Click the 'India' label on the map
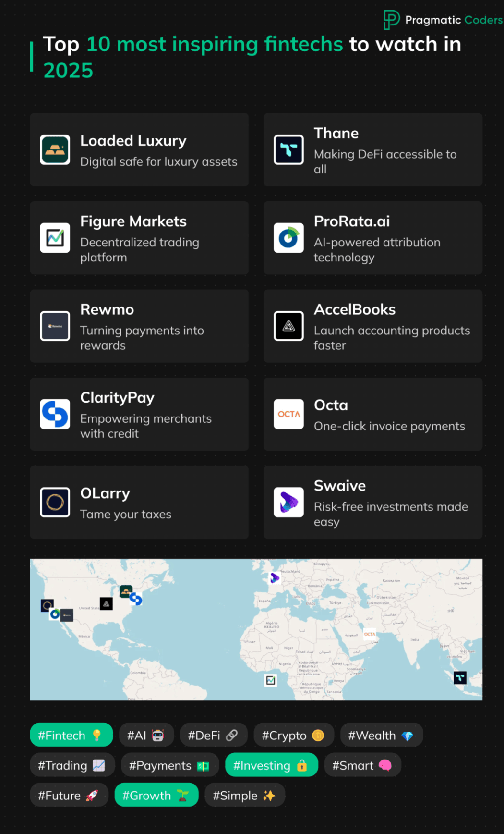Image resolution: width=504 pixels, height=834 pixels. [415, 639]
